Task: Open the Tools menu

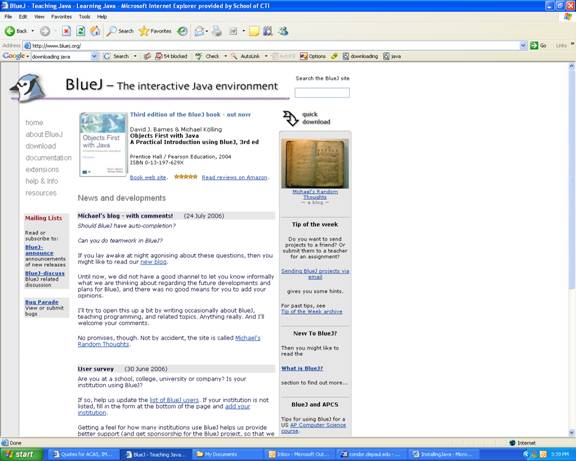Action: tap(84, 17)
